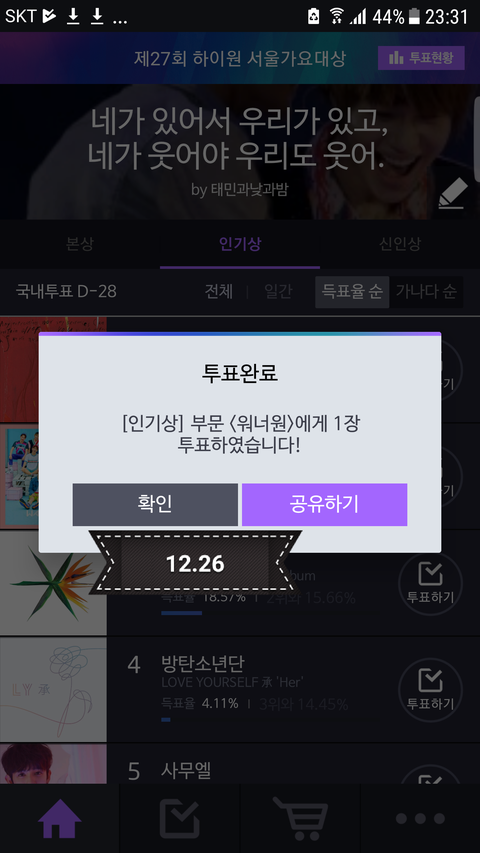Open 투표현황 chart button
Viewport: 480px width, 853px height.
pyautogui.click(x=421, y=58)
